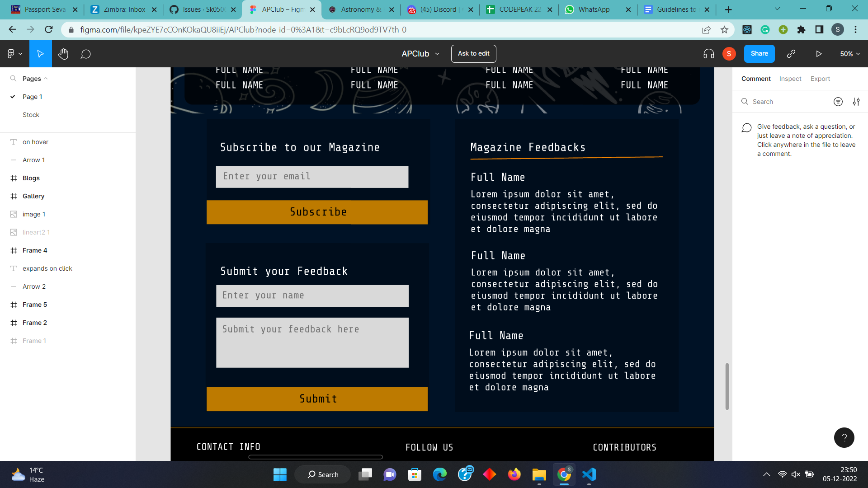This screenshot has height=488, width=868.
Task: Click the browser Back arrow
Action: 12,29
